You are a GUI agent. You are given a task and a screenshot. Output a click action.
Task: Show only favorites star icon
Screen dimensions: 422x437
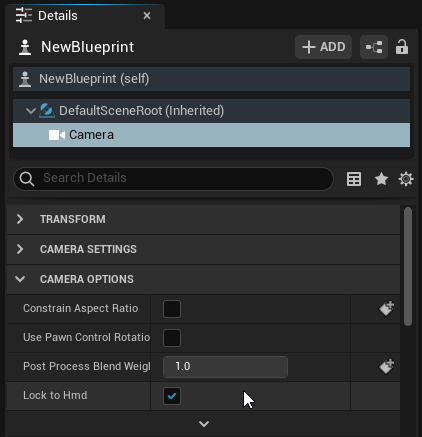[381, 179]
